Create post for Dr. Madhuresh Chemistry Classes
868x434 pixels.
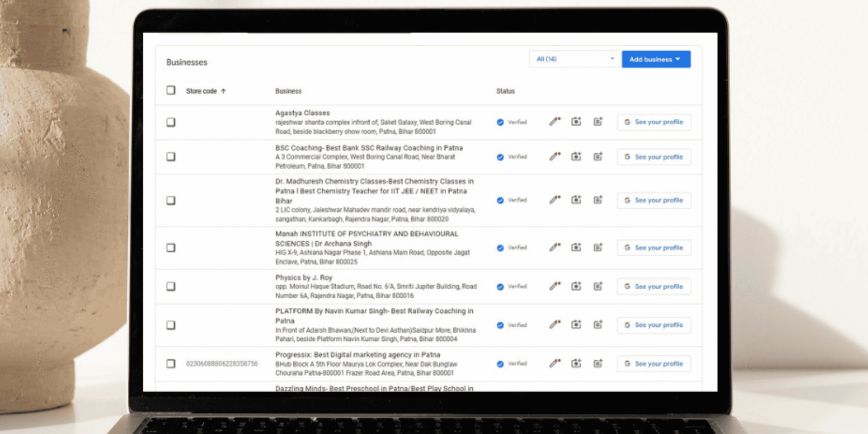[598, 200]
